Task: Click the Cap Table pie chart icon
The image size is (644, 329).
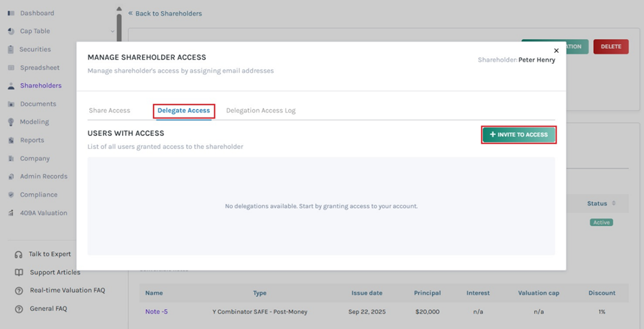Action: (x=11, y=32)
